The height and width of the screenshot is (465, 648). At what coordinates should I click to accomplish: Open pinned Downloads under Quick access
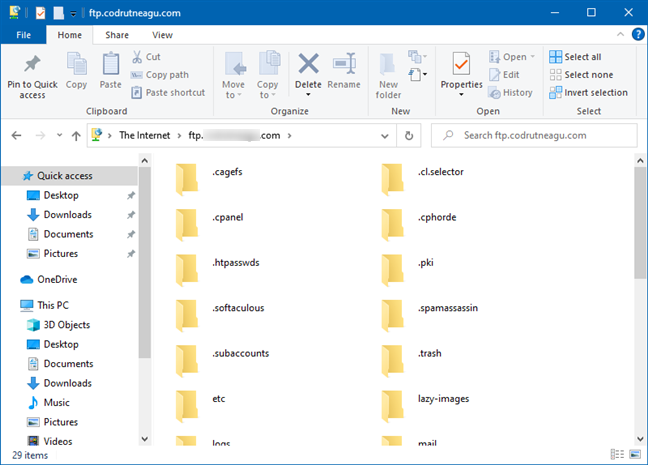(68, 215)
